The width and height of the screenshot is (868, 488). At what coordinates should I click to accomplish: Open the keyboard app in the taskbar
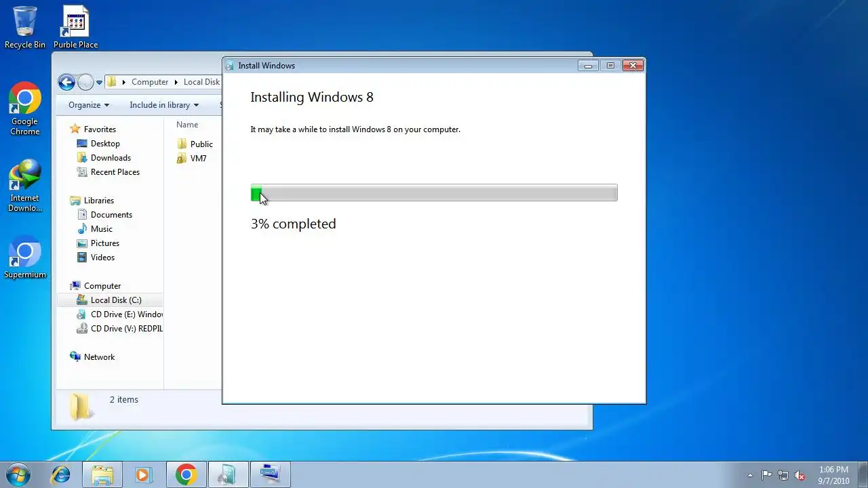point(270,474)
